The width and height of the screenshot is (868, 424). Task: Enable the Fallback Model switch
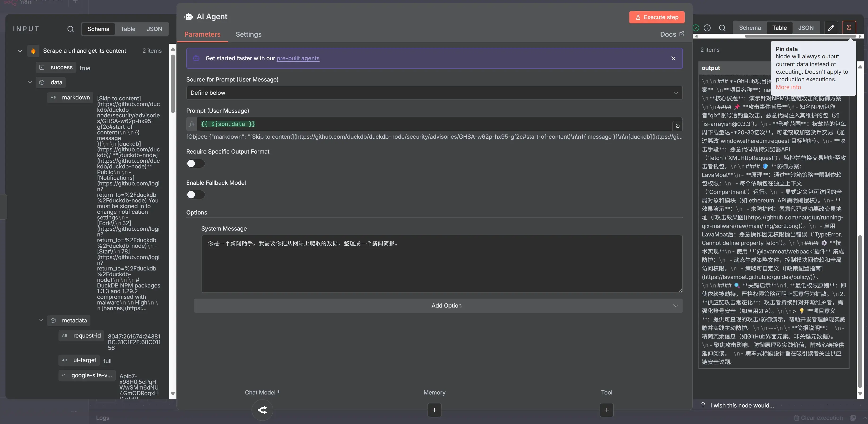[x=195, y=195]
